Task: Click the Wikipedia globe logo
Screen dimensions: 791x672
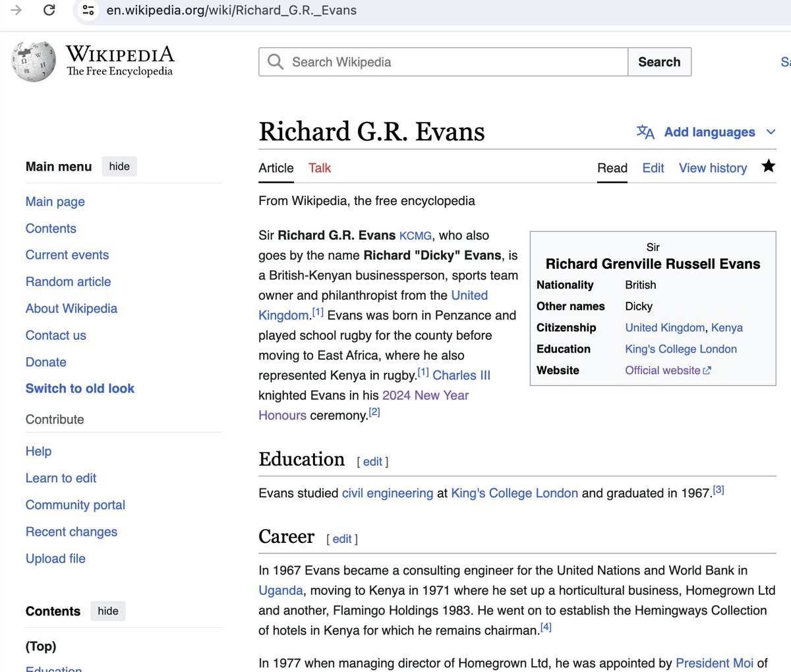Action: 33,61
